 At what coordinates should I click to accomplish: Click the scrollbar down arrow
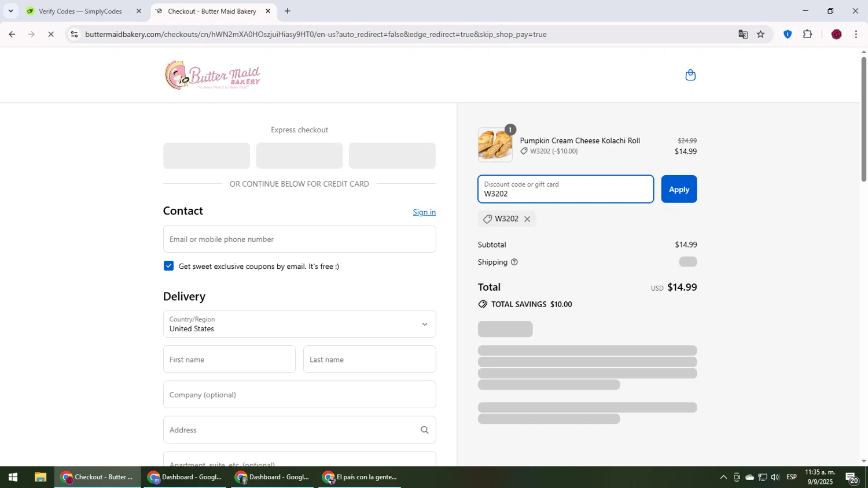863,461
